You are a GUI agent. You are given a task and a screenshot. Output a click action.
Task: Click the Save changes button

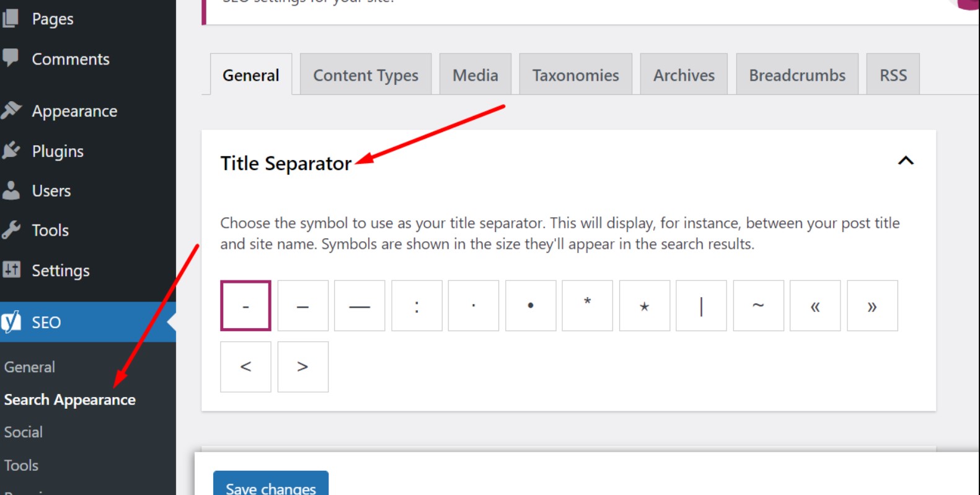(271, 486)
